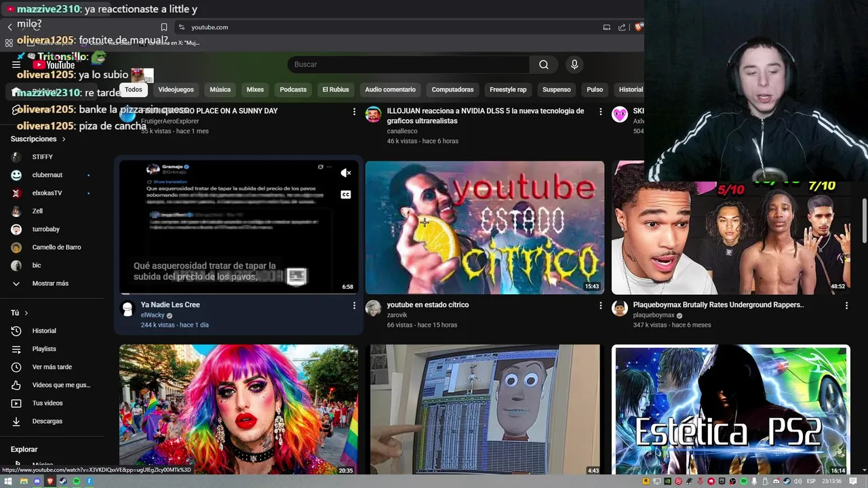This screenshot has width=868, height=488.
Task: Select the Música filter chip
Action: point(220,89)
